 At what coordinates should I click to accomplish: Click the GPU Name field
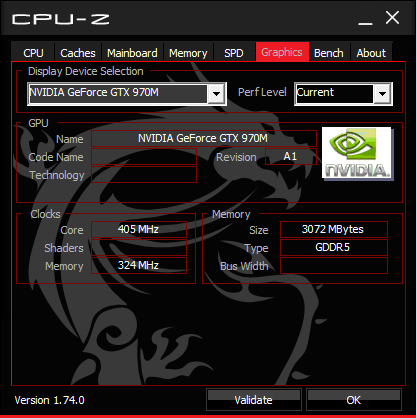(x=204, y=138)
